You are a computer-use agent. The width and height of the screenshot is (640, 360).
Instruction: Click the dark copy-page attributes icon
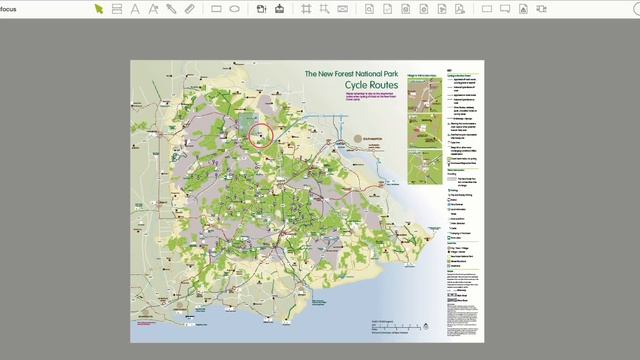click(x=261, y=9)
